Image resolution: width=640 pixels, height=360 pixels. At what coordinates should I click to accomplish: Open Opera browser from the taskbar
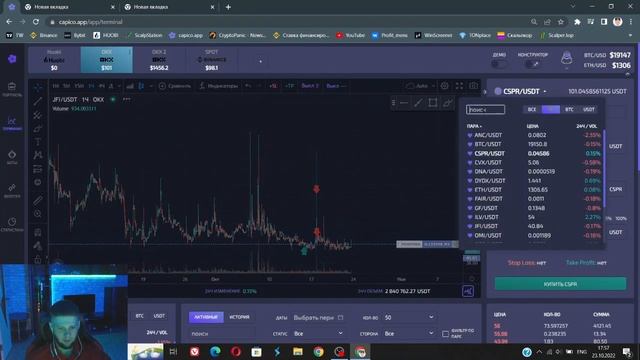pos(236,351)
